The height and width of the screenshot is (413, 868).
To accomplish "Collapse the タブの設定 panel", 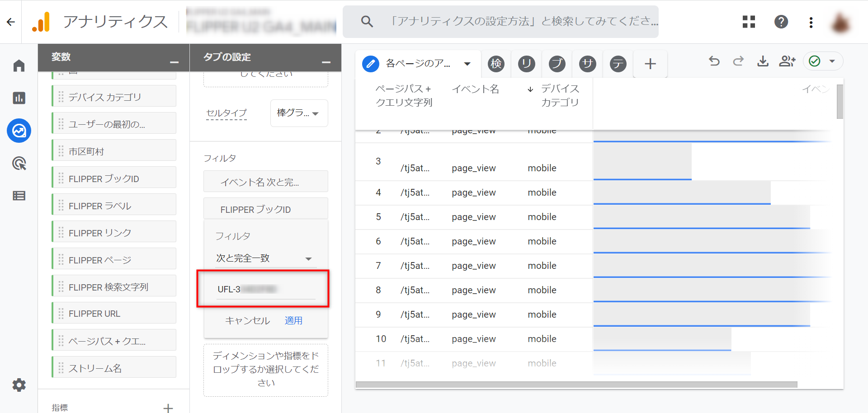I will click(326, 62).
